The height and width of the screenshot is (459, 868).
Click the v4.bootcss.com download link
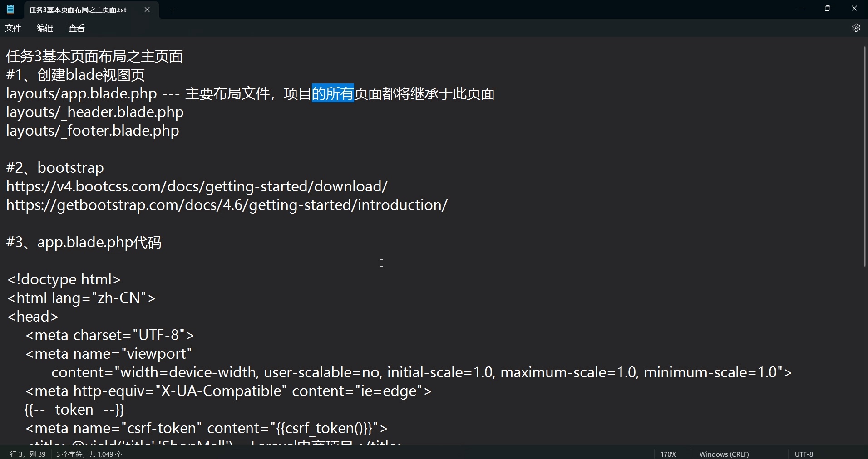pyautogui.click(x=196, y=186)
